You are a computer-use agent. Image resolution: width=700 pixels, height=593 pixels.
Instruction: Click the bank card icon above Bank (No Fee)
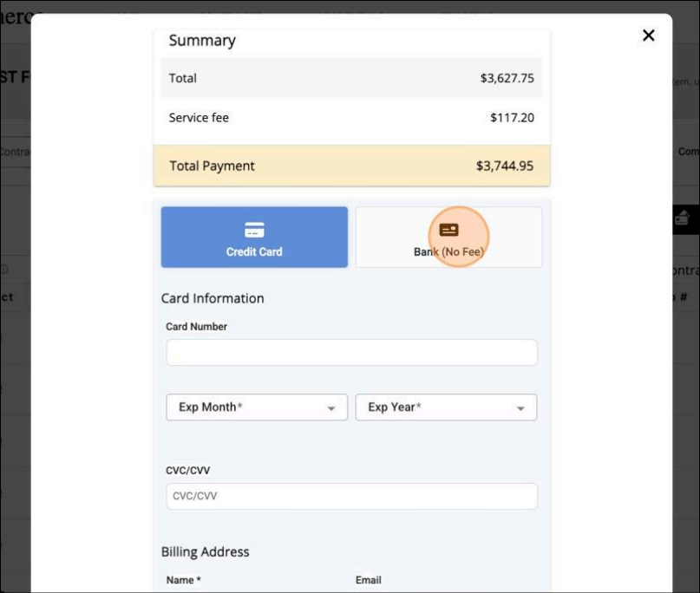pos(448,230)
